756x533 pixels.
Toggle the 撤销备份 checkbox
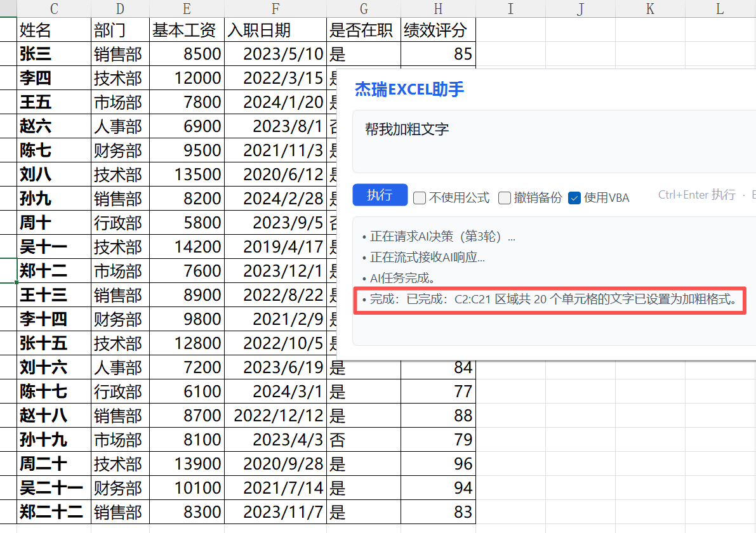point(505,198)
